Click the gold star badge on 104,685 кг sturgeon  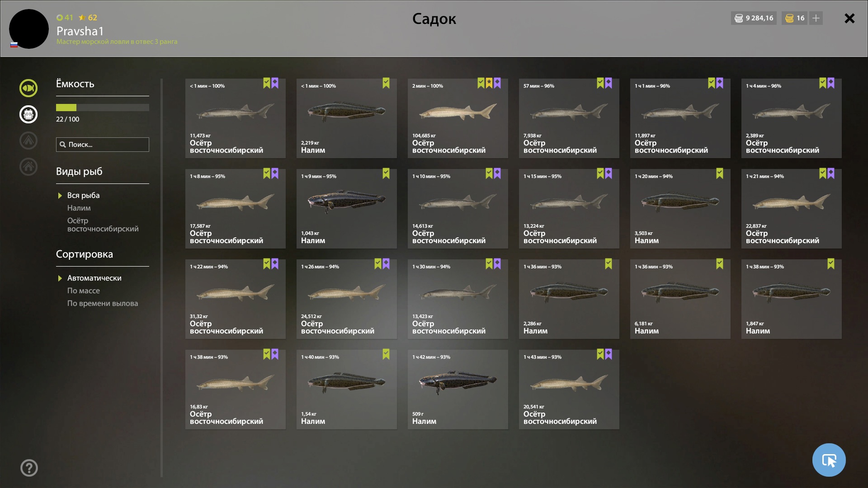(x=489, y=83)
